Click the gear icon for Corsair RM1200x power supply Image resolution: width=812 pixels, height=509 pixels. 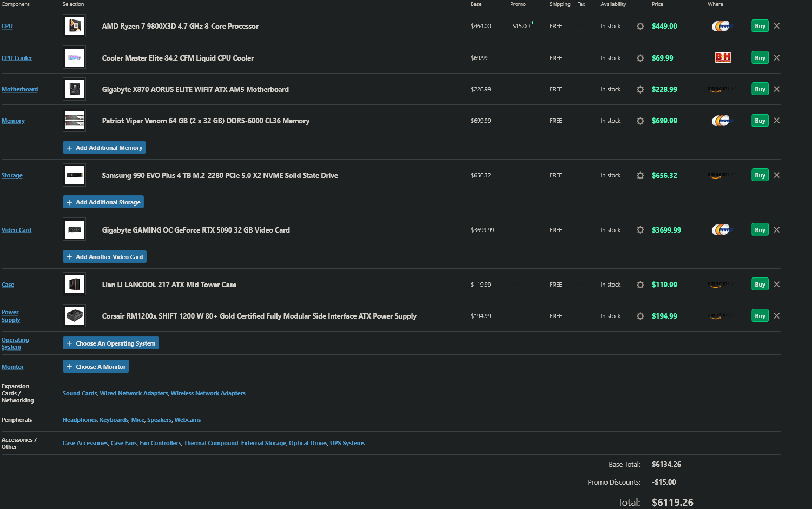click(641, 316)
